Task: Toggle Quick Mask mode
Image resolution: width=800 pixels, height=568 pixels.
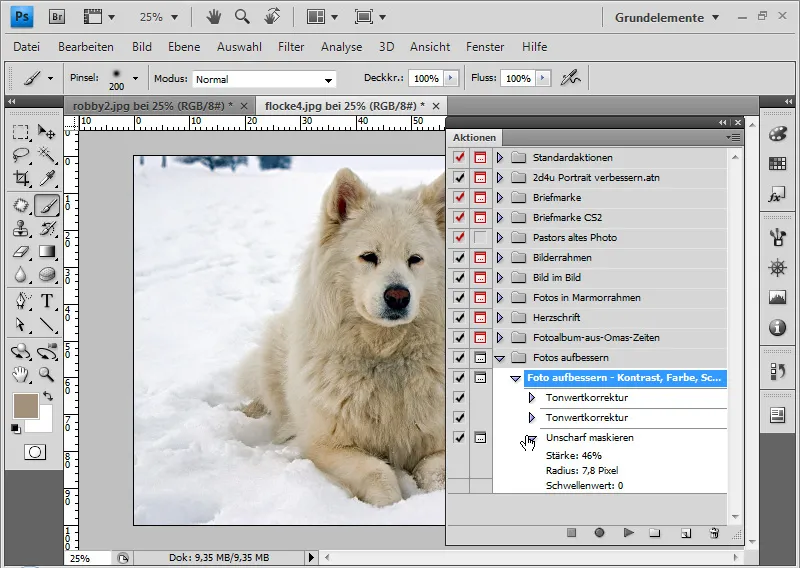Action: (x=35, y=452)
